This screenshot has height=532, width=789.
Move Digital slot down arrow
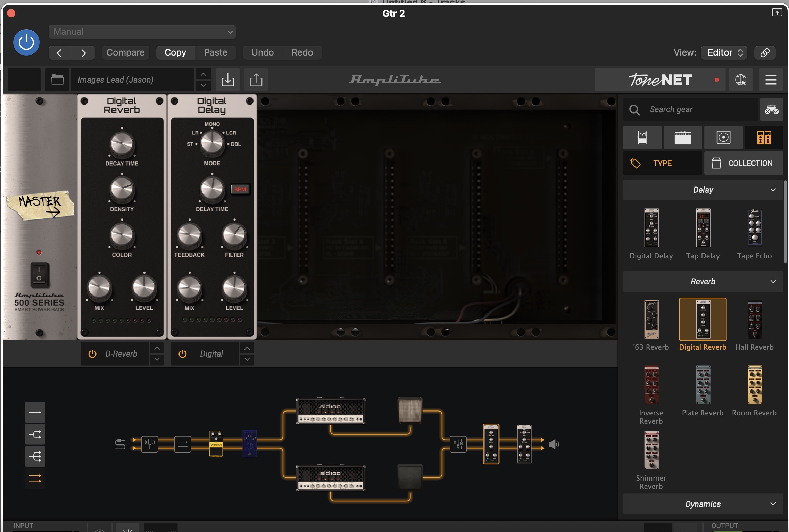247,359
